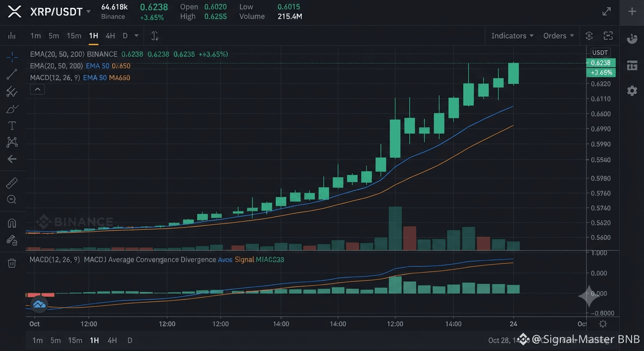644x351 pixels.
Task: Toggle the magnet snap mode
Action: (x=12, y=223)
